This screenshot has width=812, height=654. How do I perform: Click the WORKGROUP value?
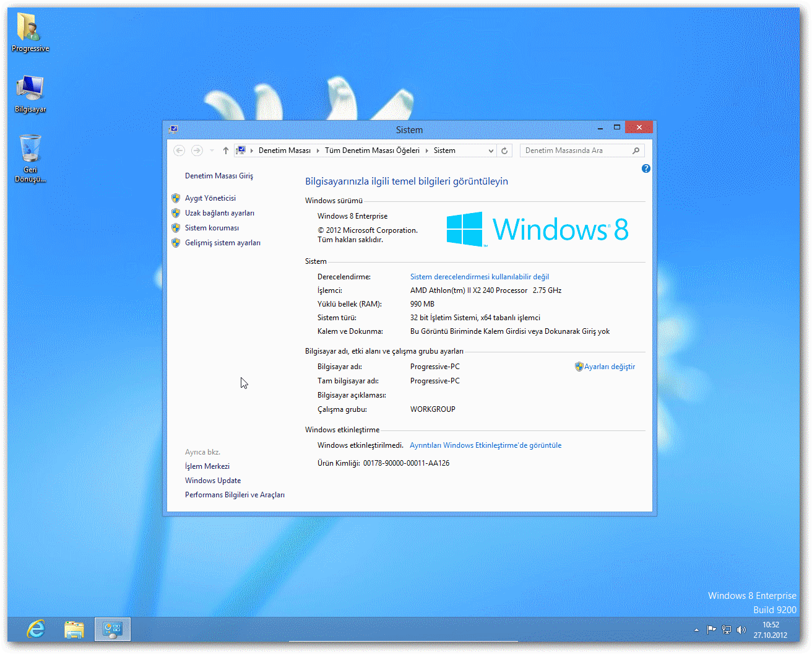click(433, 409)
